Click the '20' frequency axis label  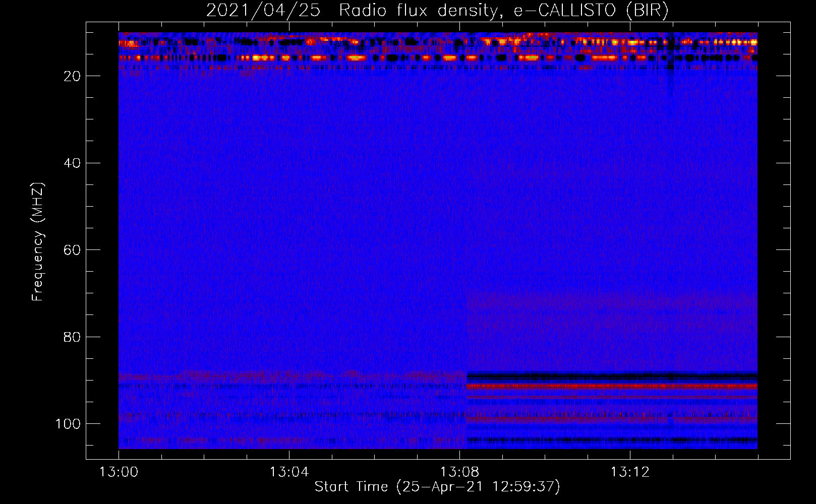click(x=72, y=76)
